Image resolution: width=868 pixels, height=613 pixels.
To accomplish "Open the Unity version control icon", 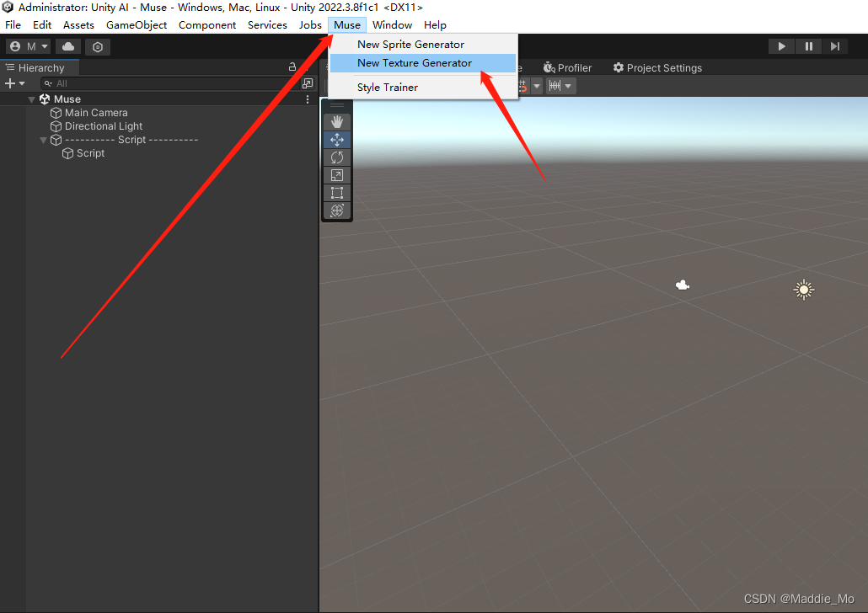I will tap(98, 47).
